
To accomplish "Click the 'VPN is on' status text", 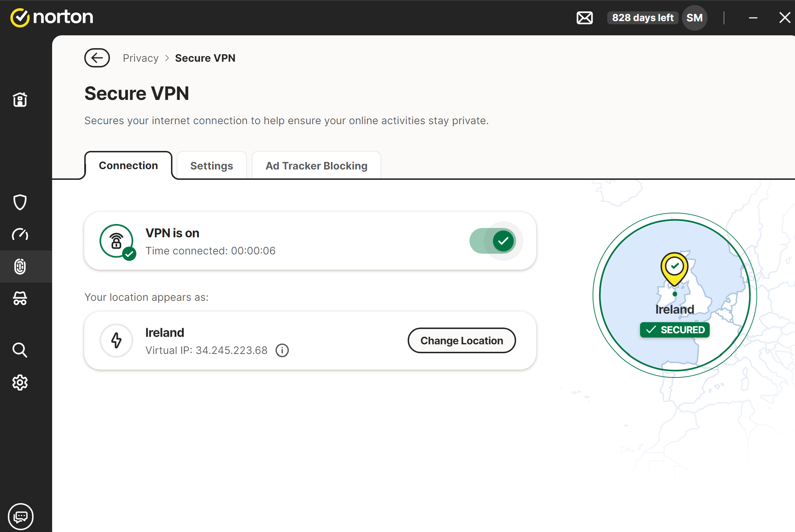I will point(172,233).
